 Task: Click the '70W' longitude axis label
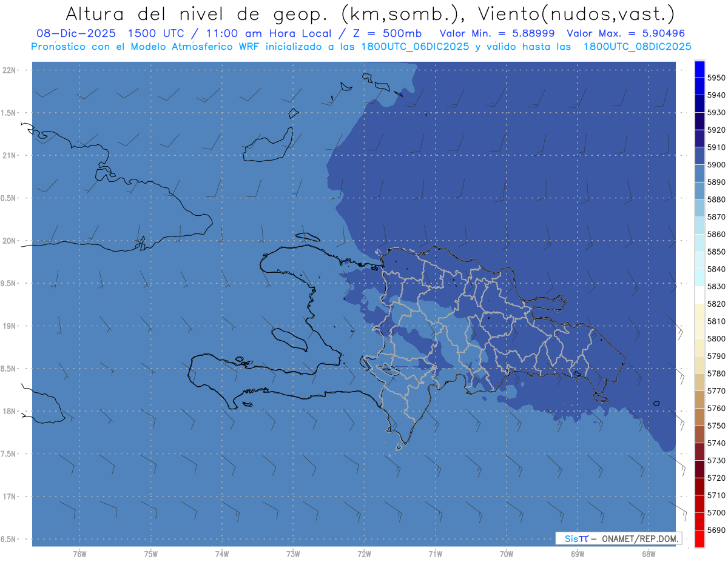(x=507, y=555)
